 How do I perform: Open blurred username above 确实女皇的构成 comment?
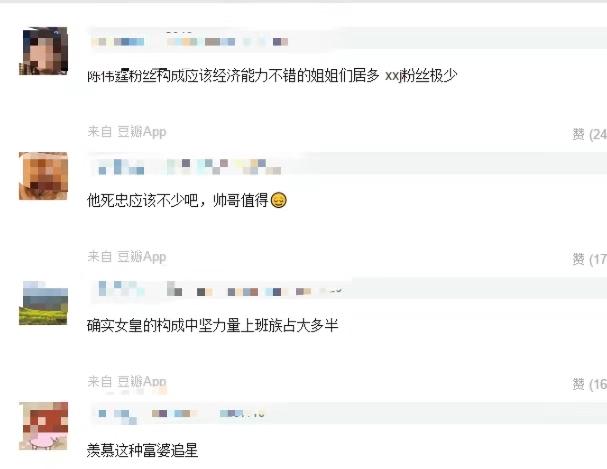(121, 289)
